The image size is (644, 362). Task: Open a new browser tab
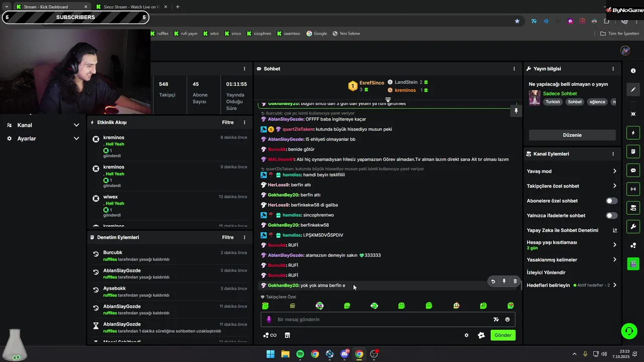click(178, 7)
